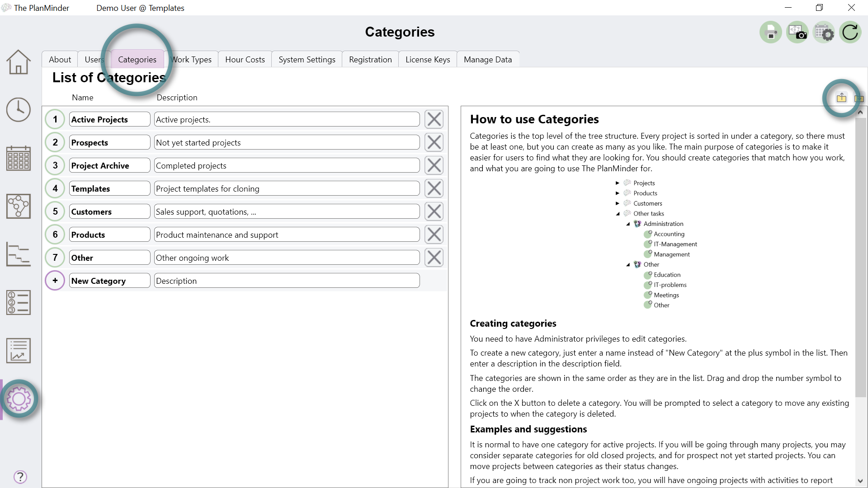Screen dimensions: 868x488
Task: Take a plan snapshot with the camera icon
Action: (x=797, y=32)
